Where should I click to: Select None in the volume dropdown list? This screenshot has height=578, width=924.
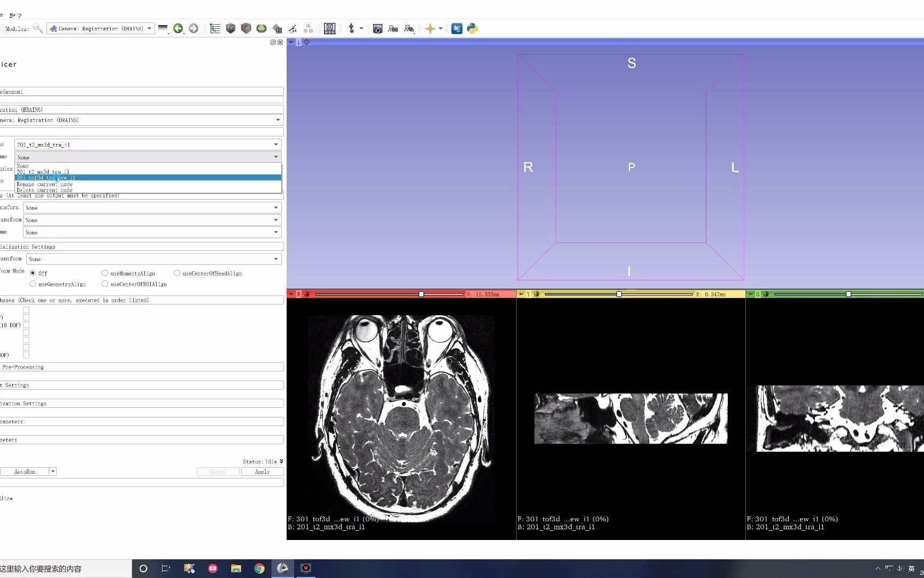click(148, 166)
